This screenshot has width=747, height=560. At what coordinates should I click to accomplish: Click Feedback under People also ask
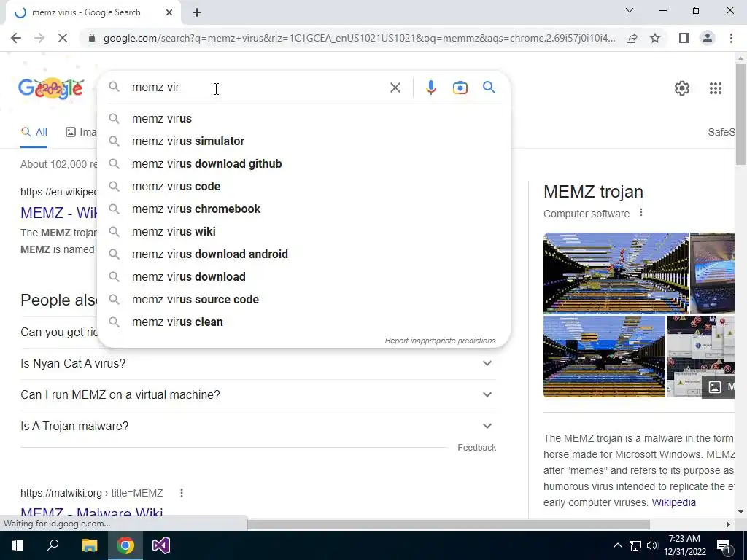(x=477, y=448)
